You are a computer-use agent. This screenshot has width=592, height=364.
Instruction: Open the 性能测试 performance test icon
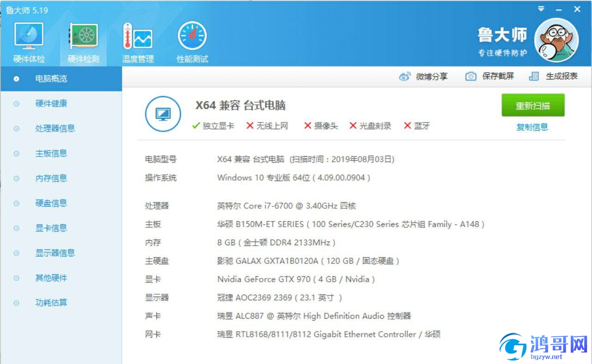192,42
